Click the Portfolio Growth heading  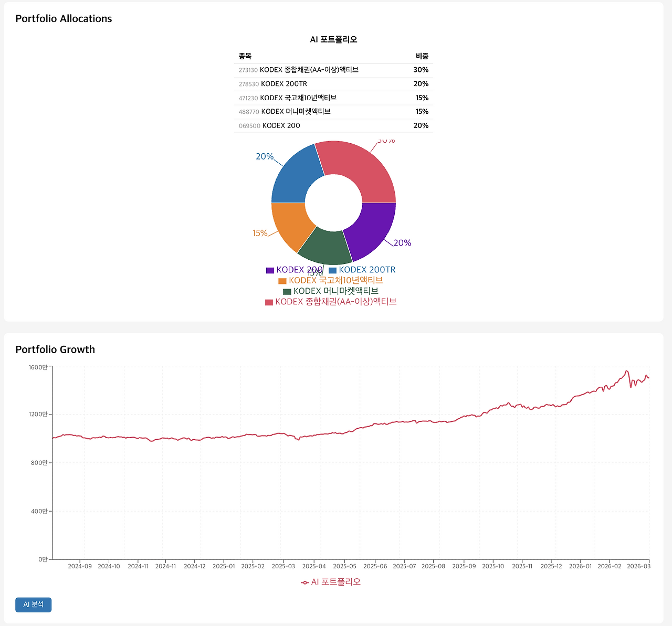(55, 350)
